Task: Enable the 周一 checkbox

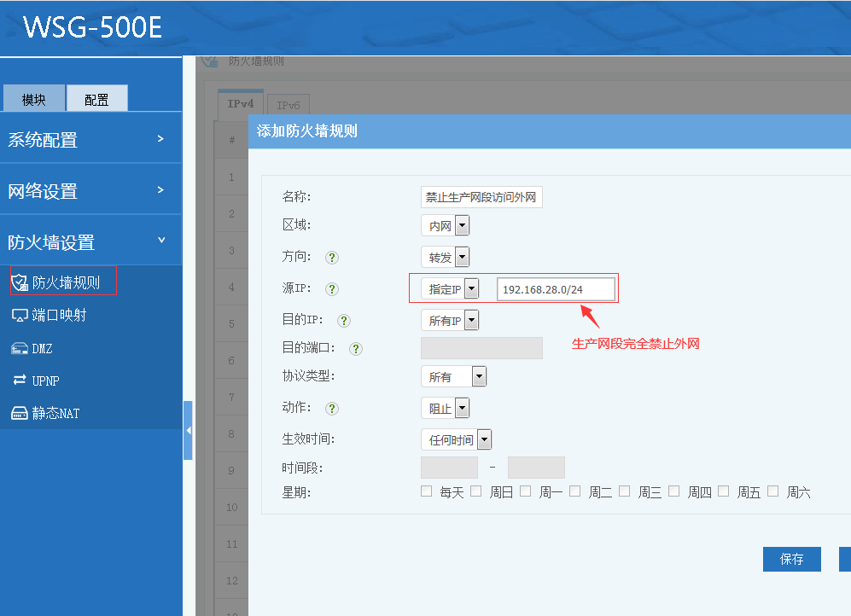Action: (526, 491)
